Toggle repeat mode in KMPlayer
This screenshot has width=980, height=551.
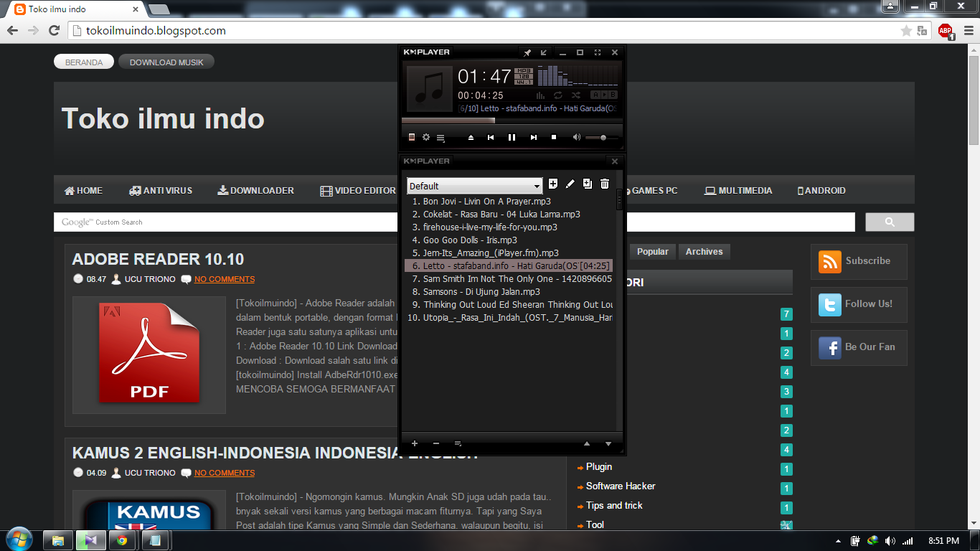click(x=558, y=95)
